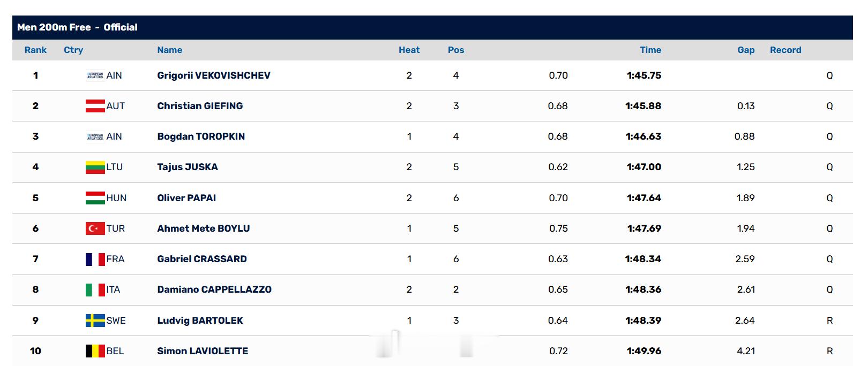Image resolution: width=868 pixels, height=366 pixels.
Task: Click the Italy flag icon
Action: click(95, 289)
